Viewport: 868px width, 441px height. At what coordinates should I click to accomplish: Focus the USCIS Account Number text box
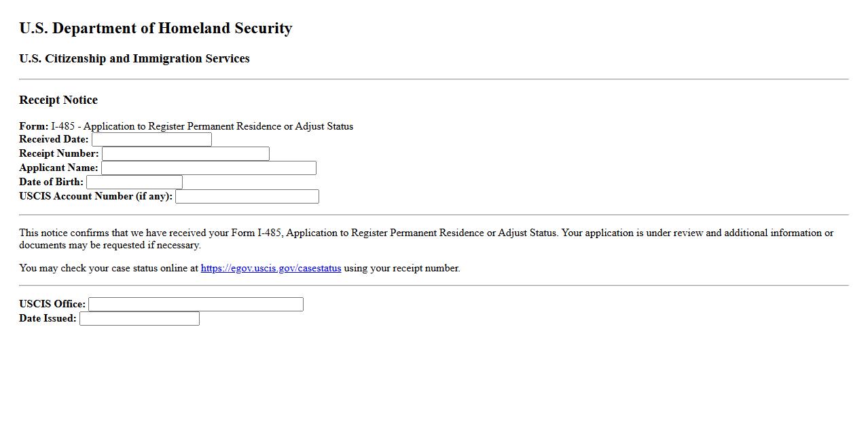(247, 197)
